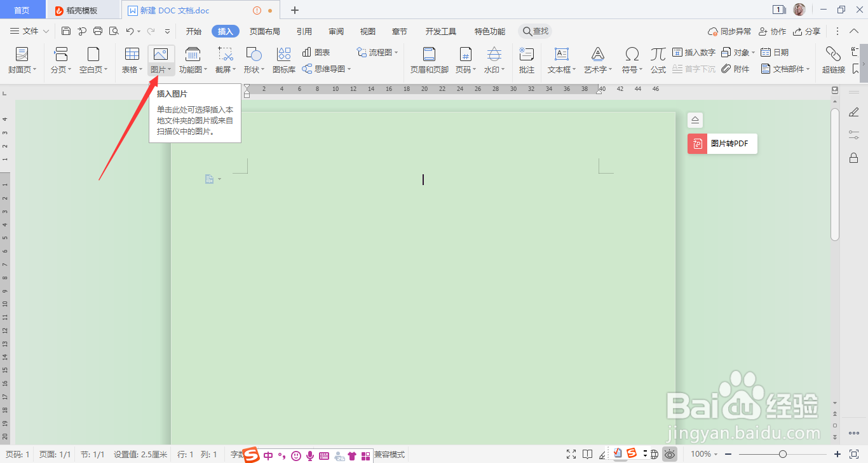
Task: Click the Word Count (字数) status item
Action: point(236,454)
